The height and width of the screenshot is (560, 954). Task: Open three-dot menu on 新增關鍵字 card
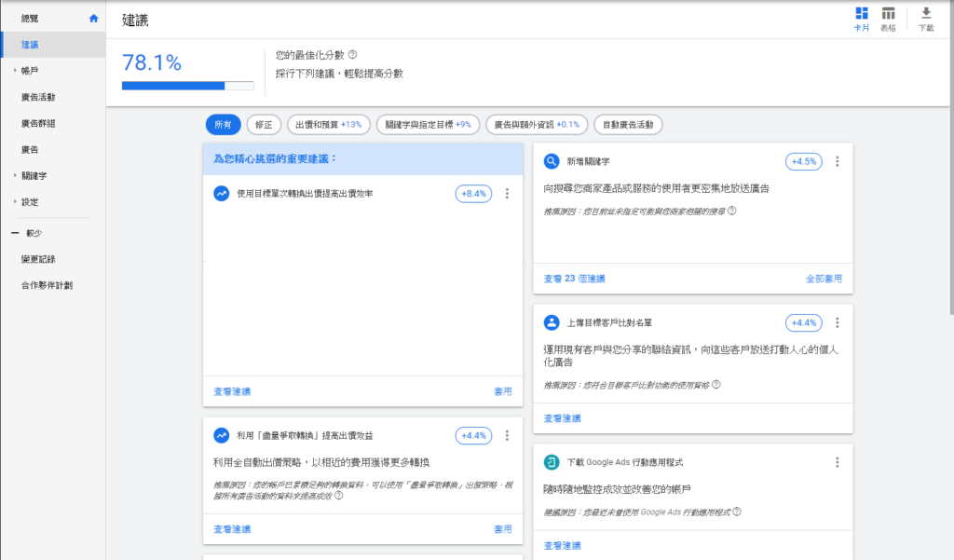pos(837,161)
